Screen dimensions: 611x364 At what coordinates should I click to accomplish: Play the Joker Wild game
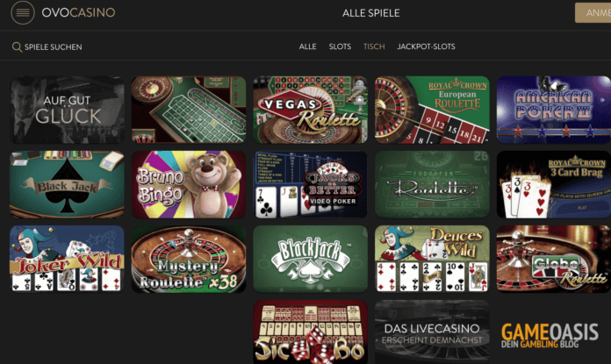click(x=67, y=259)
